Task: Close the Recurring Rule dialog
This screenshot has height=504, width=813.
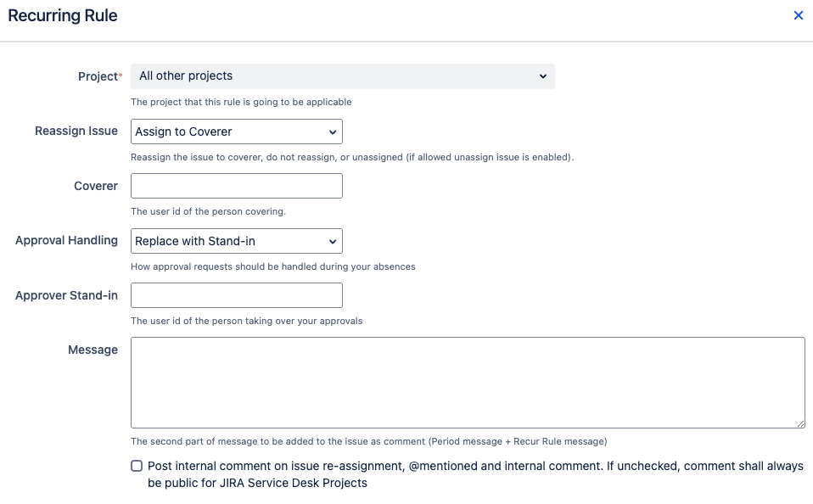Action: click(x=798, y=14)
